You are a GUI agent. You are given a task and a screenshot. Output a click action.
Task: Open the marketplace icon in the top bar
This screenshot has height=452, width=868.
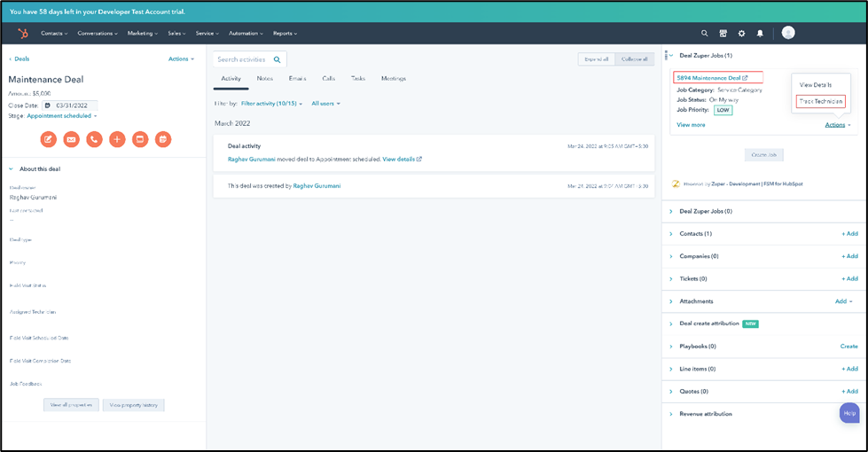coord(723,33)
